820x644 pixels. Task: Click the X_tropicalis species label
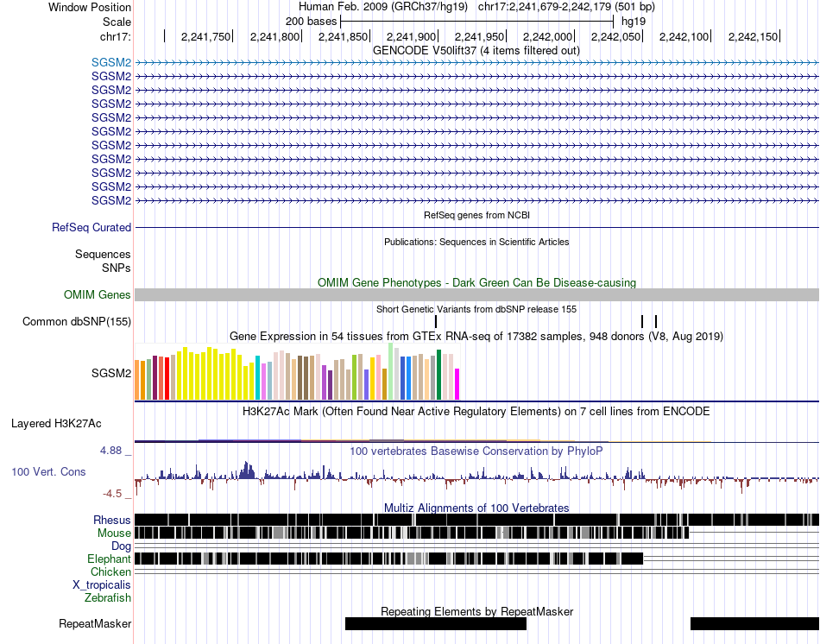(102, 585)
